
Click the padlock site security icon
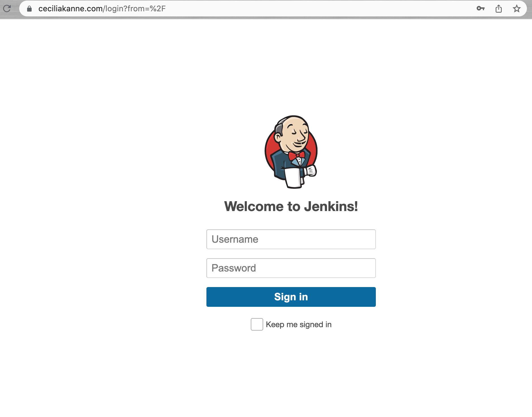29,9
